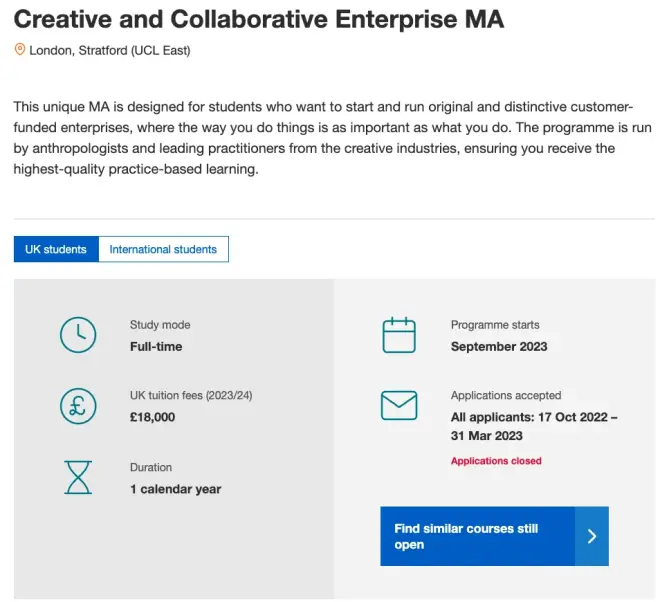Switch to International students tab

pos(163,249)
